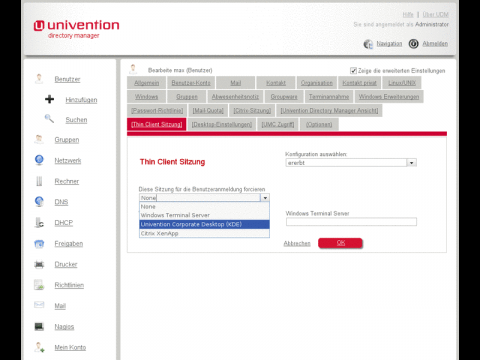The height and width of the screenshot is (360, 480).
Task: Click the Rechner server icon
Action: (x=39, y=181)
